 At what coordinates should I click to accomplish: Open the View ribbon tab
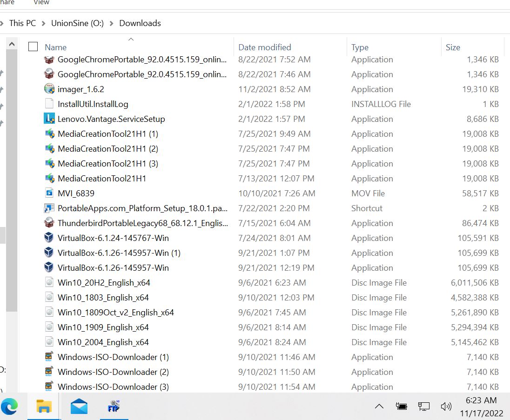tap(41, 3)
